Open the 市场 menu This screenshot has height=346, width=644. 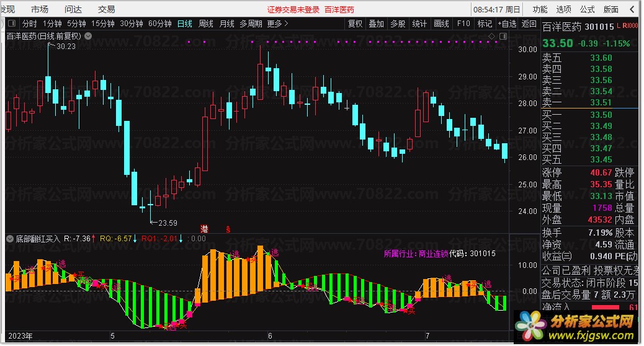[x=40, y=9]
